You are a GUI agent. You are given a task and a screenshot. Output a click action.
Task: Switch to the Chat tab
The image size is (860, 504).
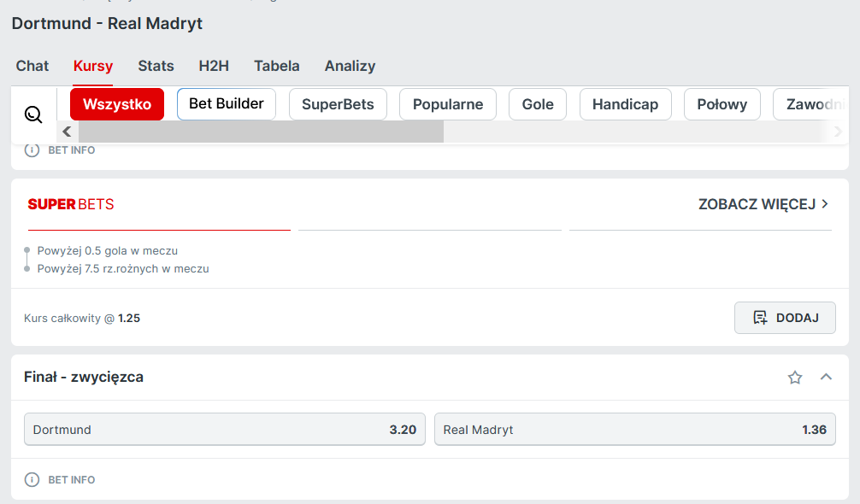[x=32, y=66]
